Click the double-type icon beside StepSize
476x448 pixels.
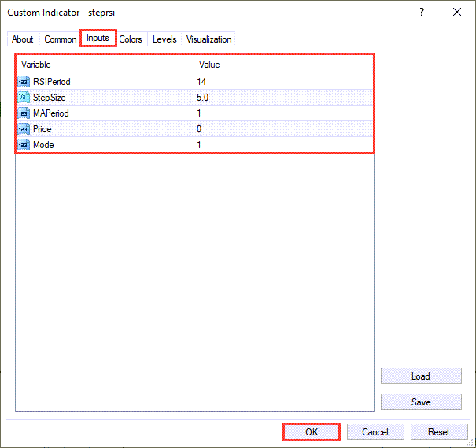(x=24, y=98)
